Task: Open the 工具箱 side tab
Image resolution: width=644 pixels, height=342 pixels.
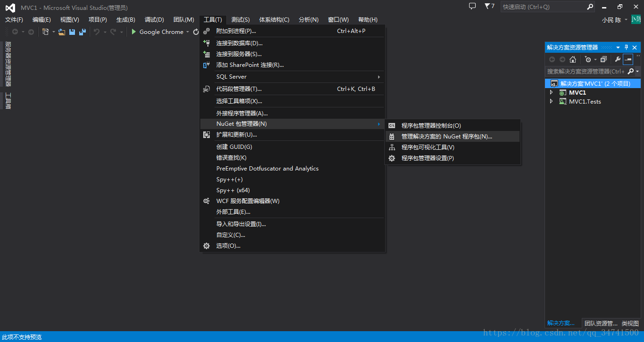Action: click(8, 101)
